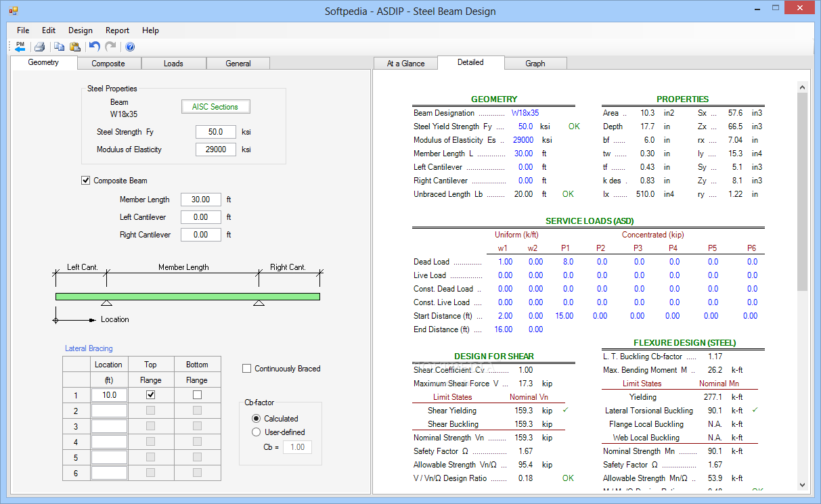Click bracing row 1 location field

coord(109,395)
